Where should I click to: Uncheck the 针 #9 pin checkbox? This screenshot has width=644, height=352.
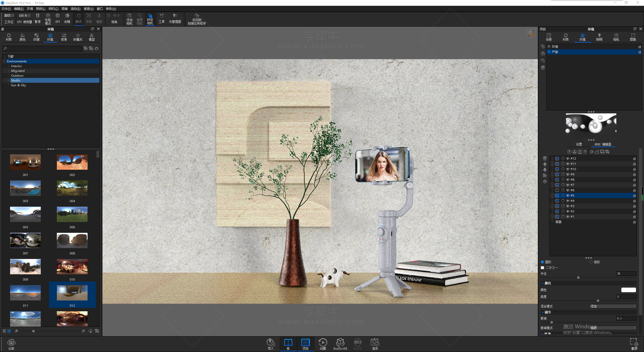coord(557,174)
